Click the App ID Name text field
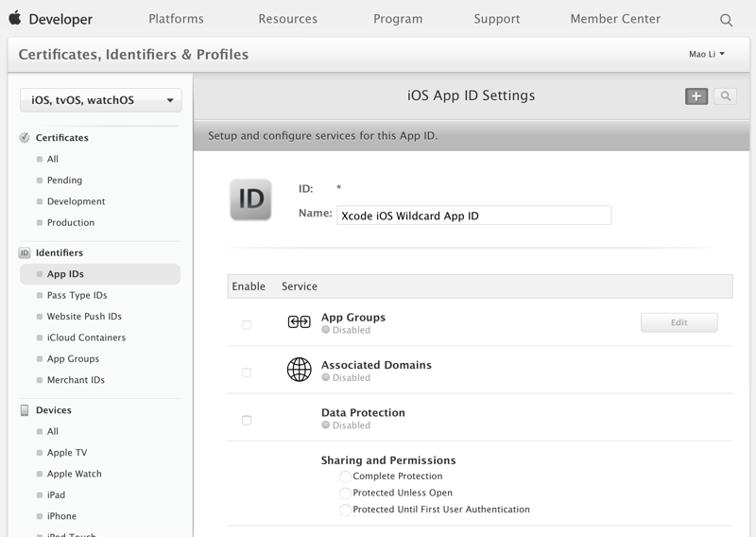Viewport: 756px width, 537px height. click(473, 216)
